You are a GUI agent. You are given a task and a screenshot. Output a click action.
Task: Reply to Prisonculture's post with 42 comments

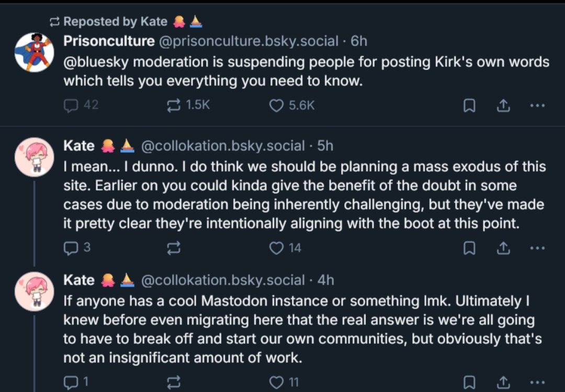coord(71,105)
